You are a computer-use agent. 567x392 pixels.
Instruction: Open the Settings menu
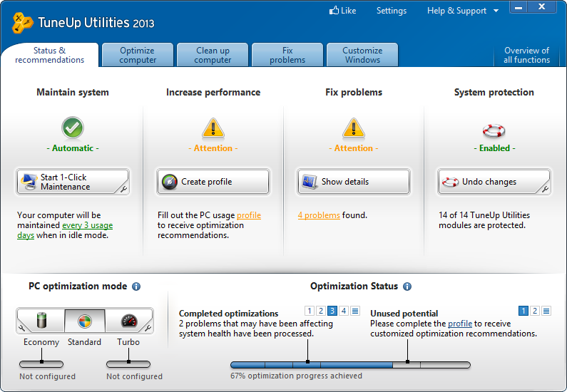click(392, 11)
